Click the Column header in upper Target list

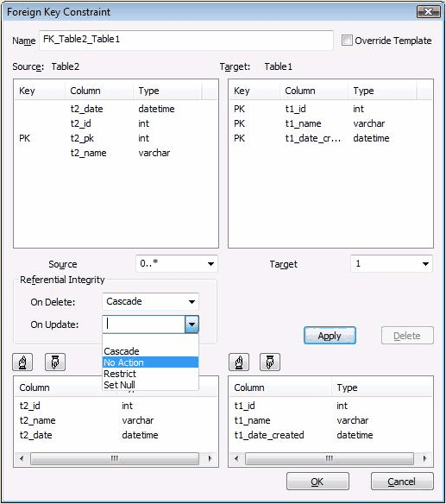[x=314, y=91]
